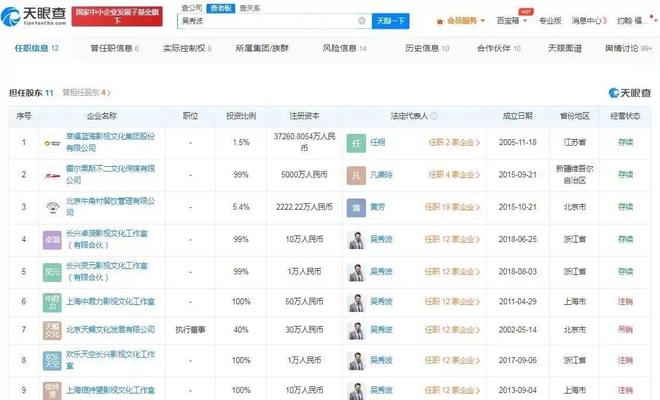Open the 合作伙伴 10 tab
The image size is (660, 400).
[499, 48]
